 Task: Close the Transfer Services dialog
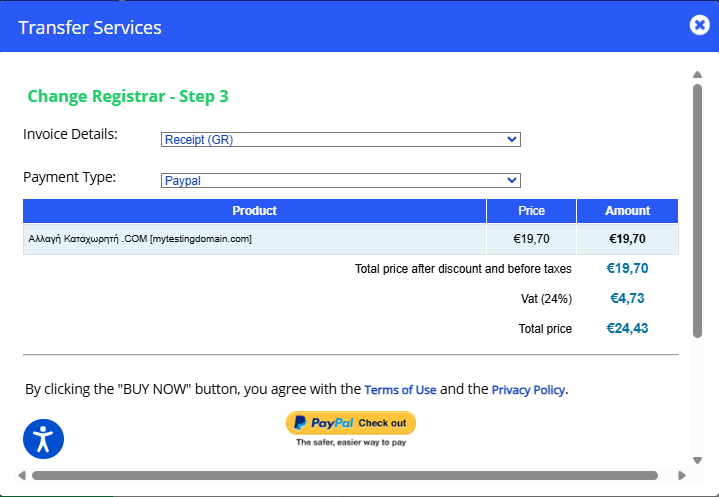click(699, 25)
